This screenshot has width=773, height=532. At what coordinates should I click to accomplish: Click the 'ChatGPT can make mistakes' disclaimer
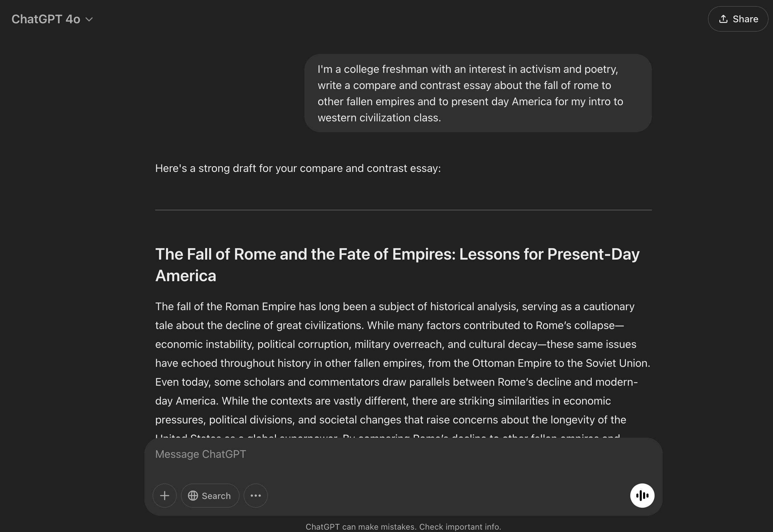[x=403, y=527]
